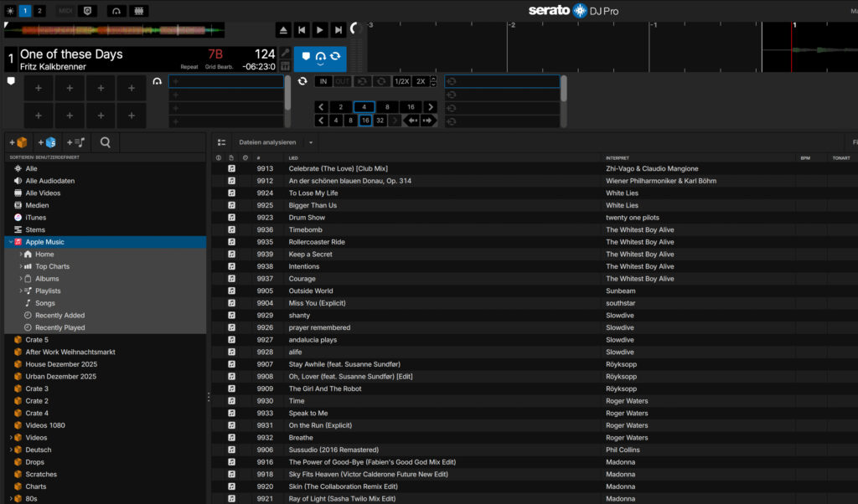858x504 pixels.
Task: Click the sync icon next to the cue slots
Action: 302,81
